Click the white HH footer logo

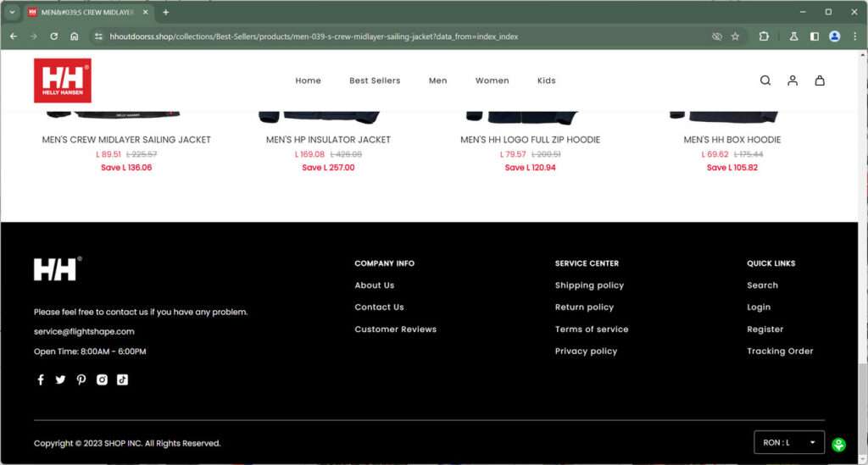click(58, 268)
